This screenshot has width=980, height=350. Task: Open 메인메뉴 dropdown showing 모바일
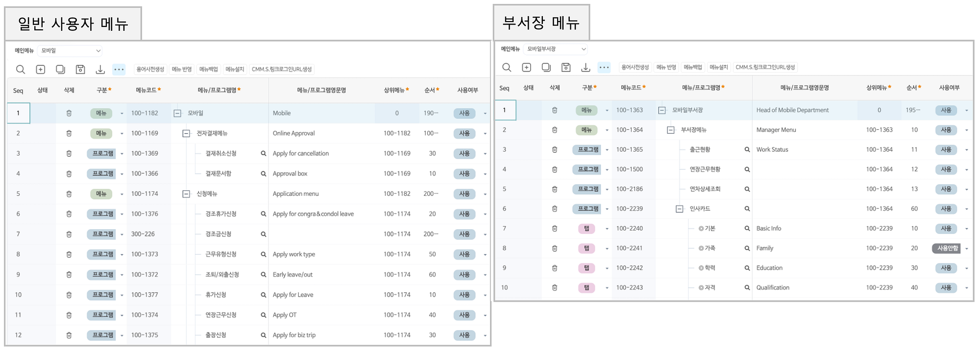tap(70, 50)
